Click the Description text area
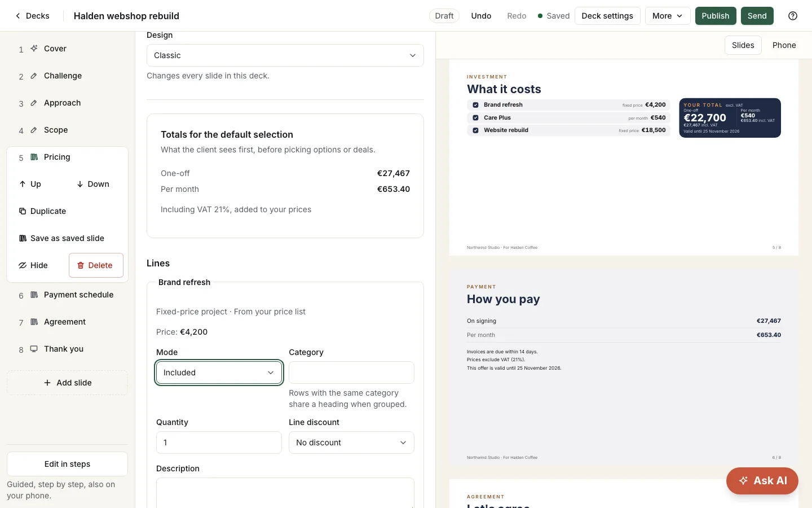The width and height of the screenshot is (812, 508). pos(285,493)
